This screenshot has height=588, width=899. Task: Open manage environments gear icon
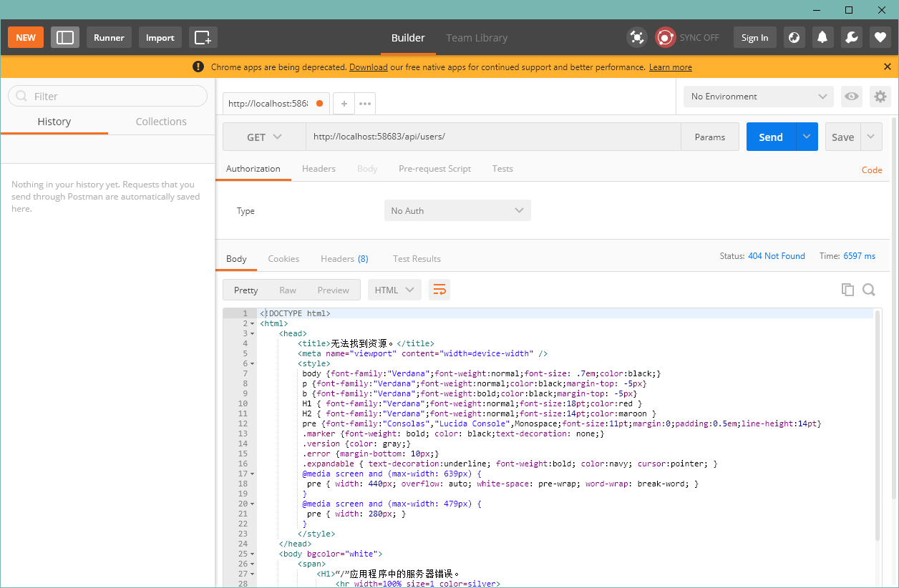click(880, 97)
